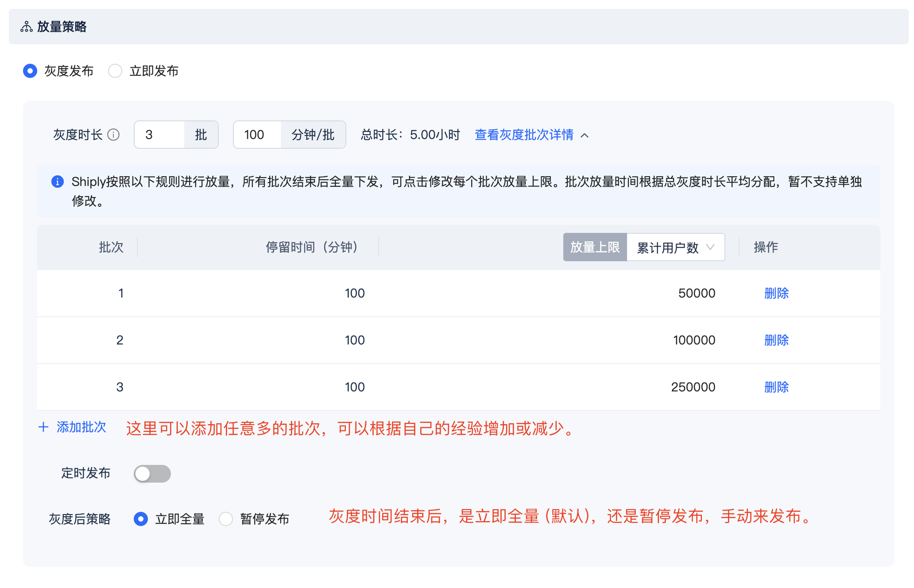
Task: Click the 灰度时长 info tooltip icon
Action: [114, 135]
